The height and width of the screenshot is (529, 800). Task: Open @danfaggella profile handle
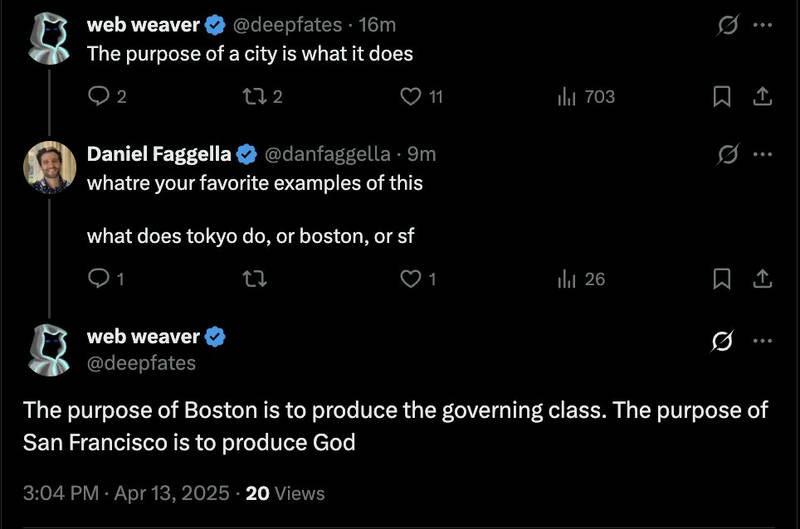328,154
